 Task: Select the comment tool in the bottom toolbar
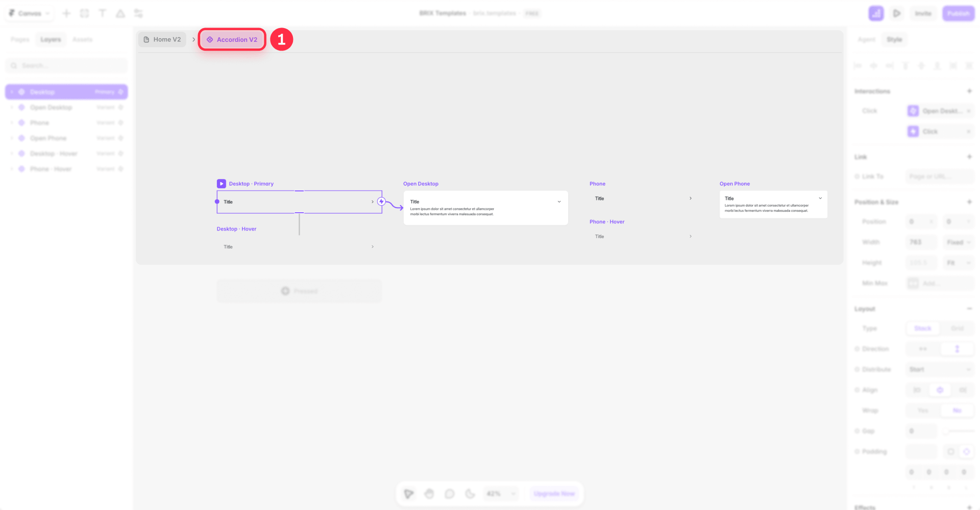pyautogui.click(x=450, y=494)
